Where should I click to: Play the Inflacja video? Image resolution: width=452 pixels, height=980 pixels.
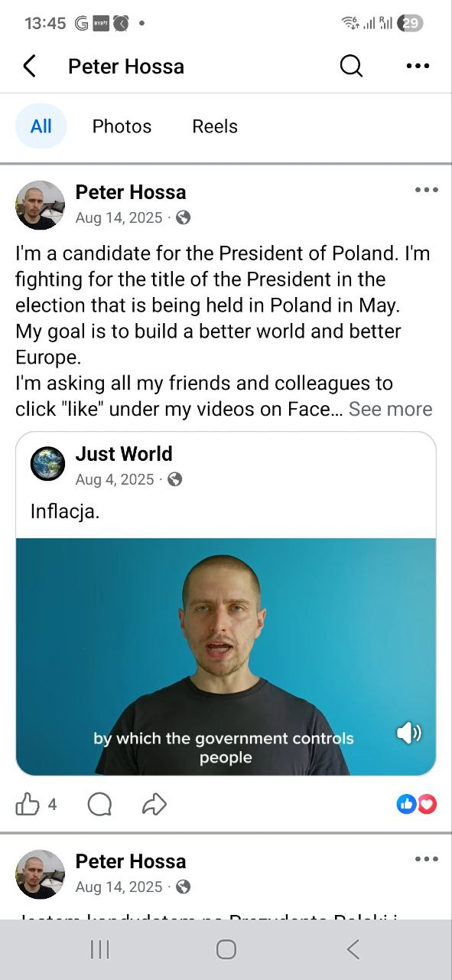click(226, 657)
